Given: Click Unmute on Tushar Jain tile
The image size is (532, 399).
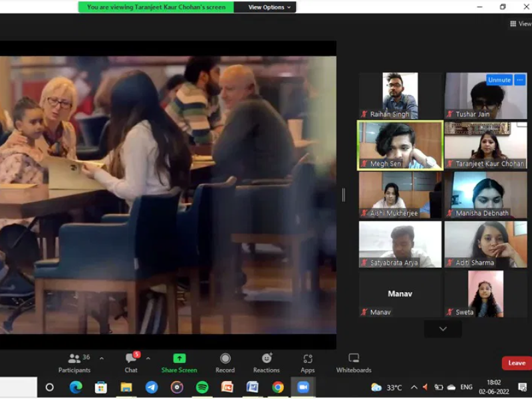Looking at the screenshot, I should pyautogui.click(x=499, y=80).
